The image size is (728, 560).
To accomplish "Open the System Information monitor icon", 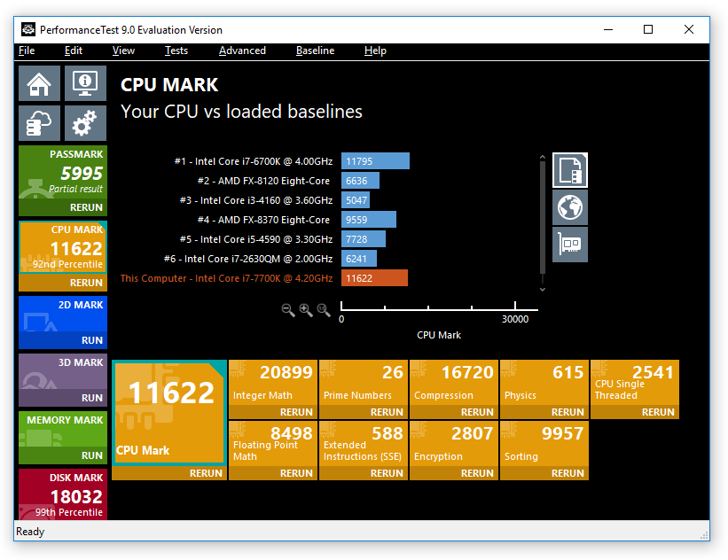I will coord(85,83).
